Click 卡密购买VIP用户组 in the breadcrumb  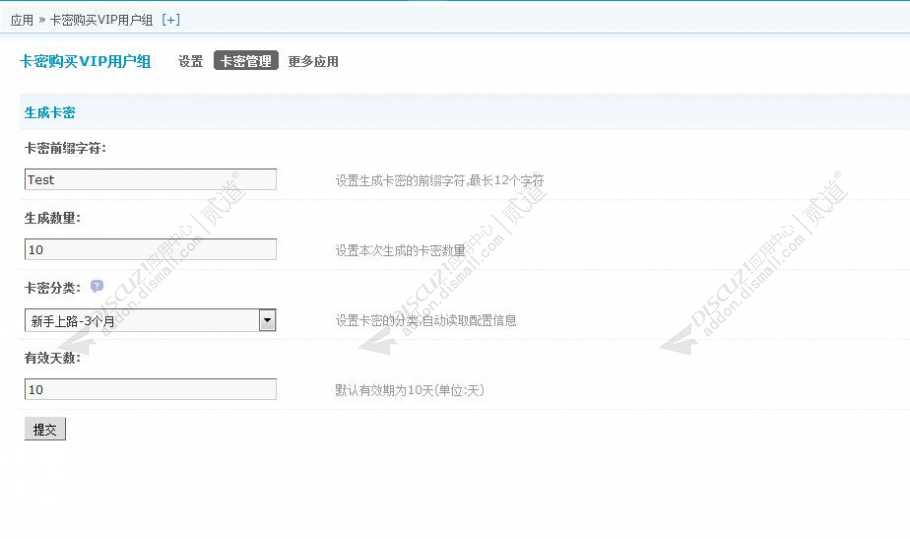click(x=101, y=20)
